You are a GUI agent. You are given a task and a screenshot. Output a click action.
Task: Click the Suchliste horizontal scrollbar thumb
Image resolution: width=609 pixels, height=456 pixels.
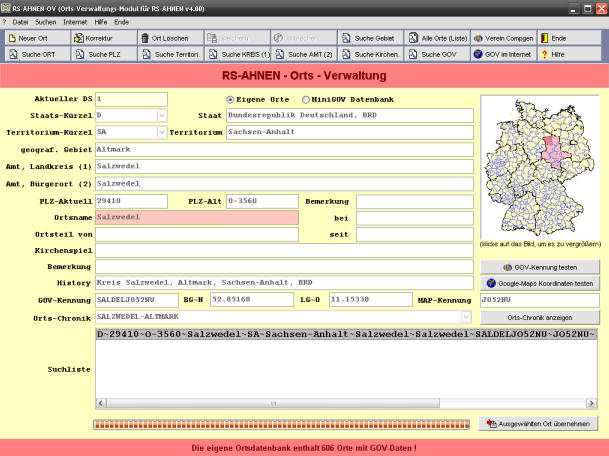[x=273, y=404]
